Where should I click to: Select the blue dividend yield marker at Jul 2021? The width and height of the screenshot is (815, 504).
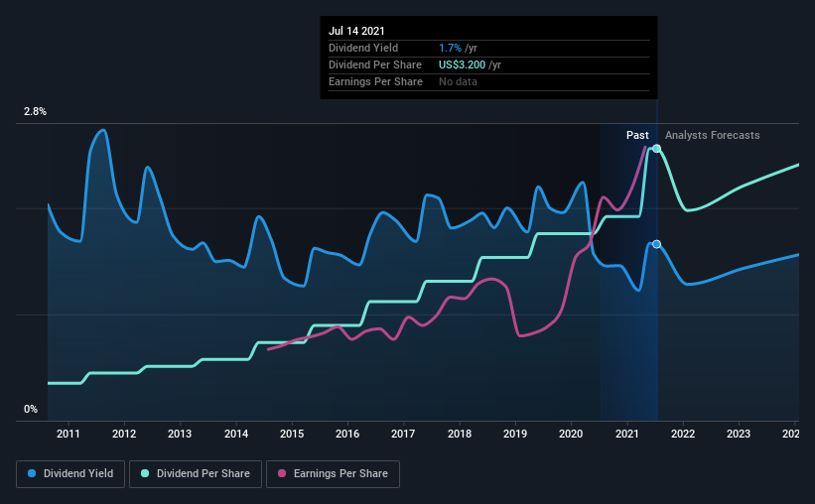point(656,244)
